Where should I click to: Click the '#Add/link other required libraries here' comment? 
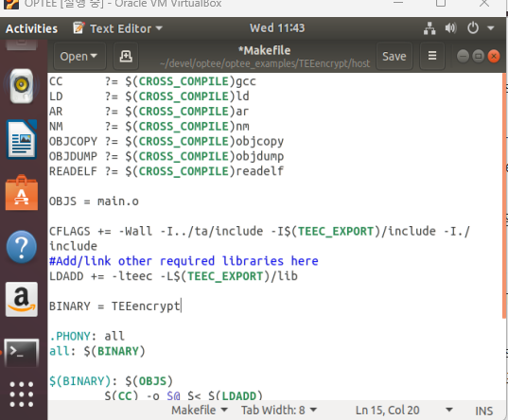point(184,261)
